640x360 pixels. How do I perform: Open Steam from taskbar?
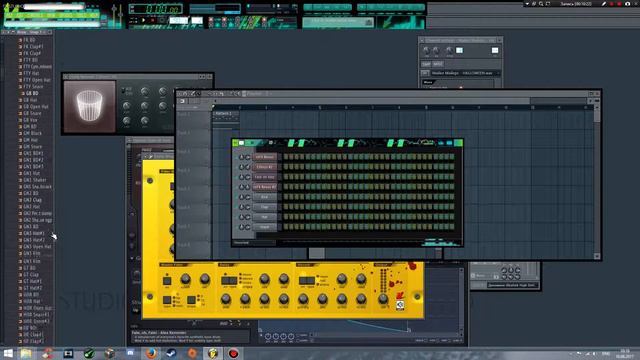(x=171, y=353)
